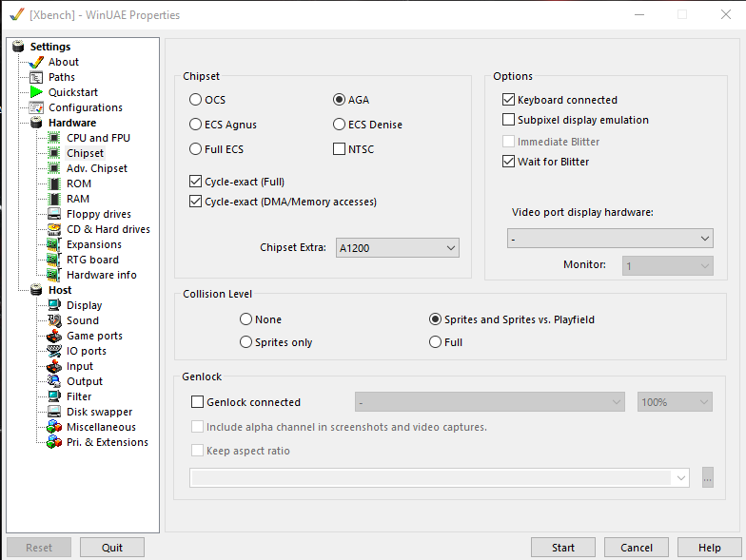Open the Chipset Extra A1200 dropdown
Image resolution: width=746 pixels, height=560 pixels.
pyautogui.click(x=397, y=247)
